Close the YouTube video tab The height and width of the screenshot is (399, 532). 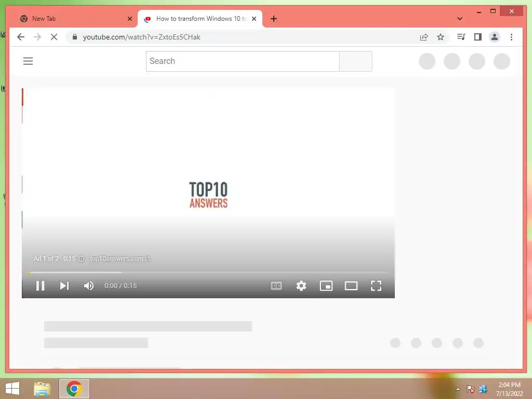(x=254, y=19)
